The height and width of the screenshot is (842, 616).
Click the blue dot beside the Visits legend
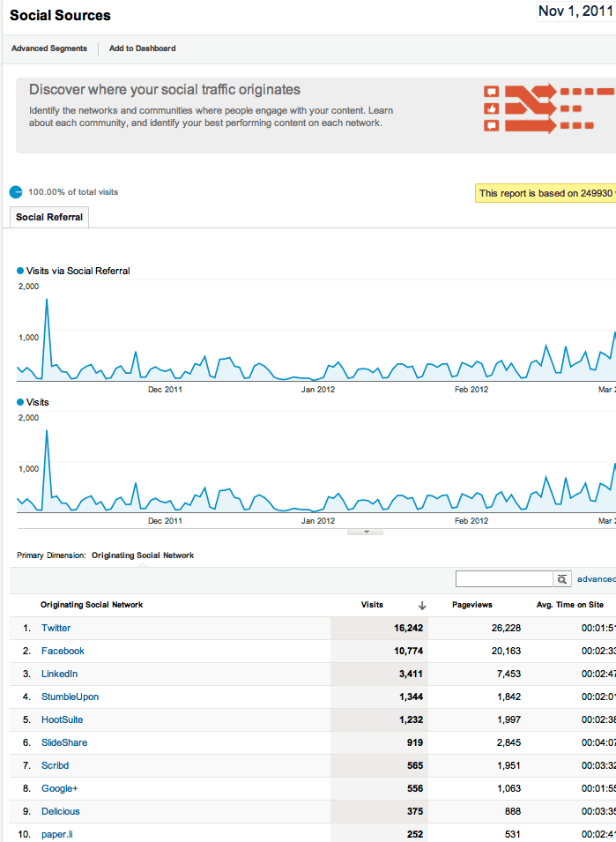[x=21, y=402]
